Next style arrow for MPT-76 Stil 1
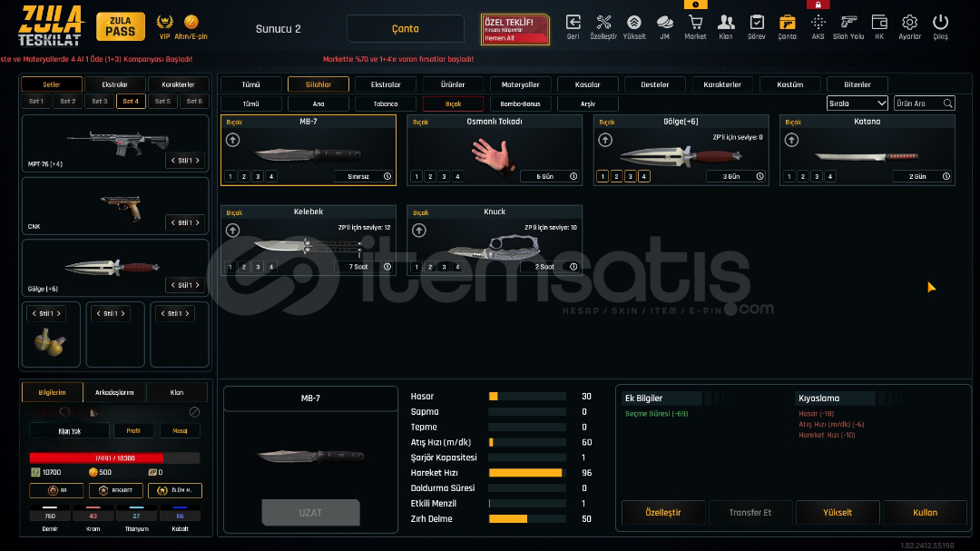 pos(198,161)
